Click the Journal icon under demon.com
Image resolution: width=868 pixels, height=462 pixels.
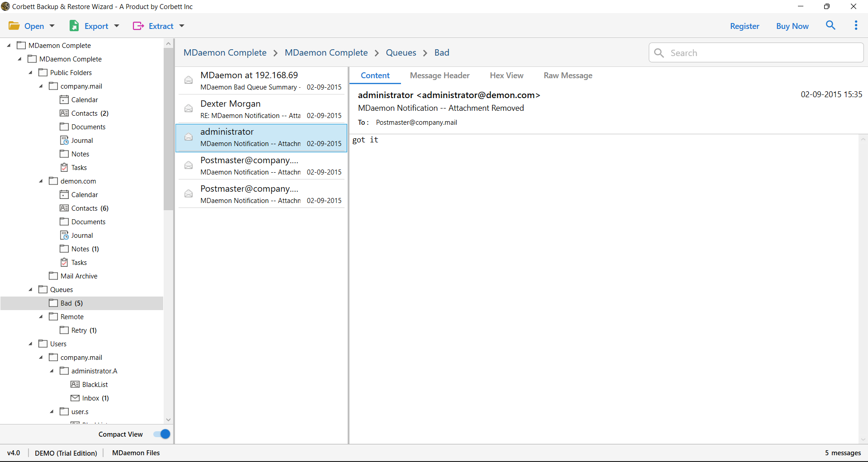64,235
